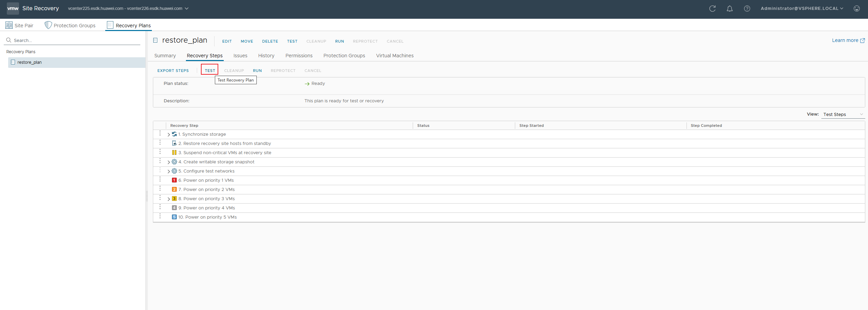Click the plan icon beside restore_plan title

[155, 40]
